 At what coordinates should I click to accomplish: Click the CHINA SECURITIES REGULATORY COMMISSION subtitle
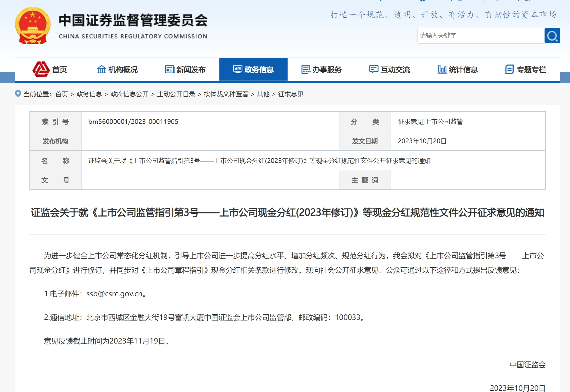pos(133,36)
